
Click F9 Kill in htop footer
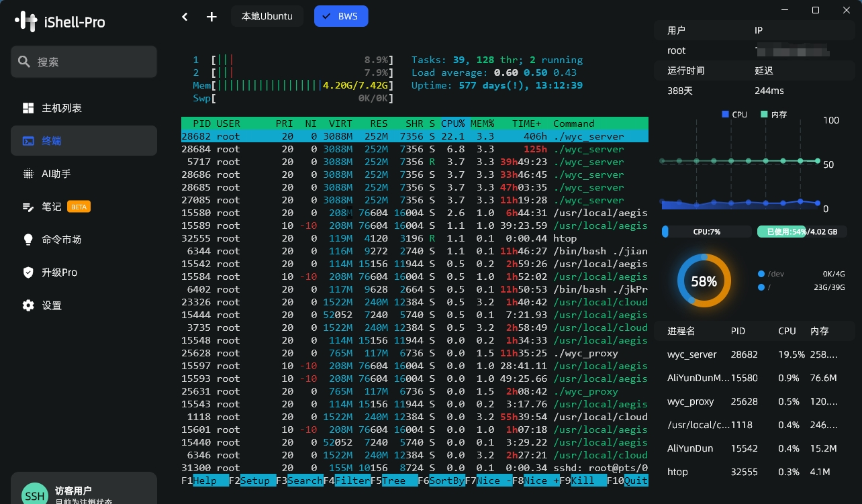tap(583, 481)
